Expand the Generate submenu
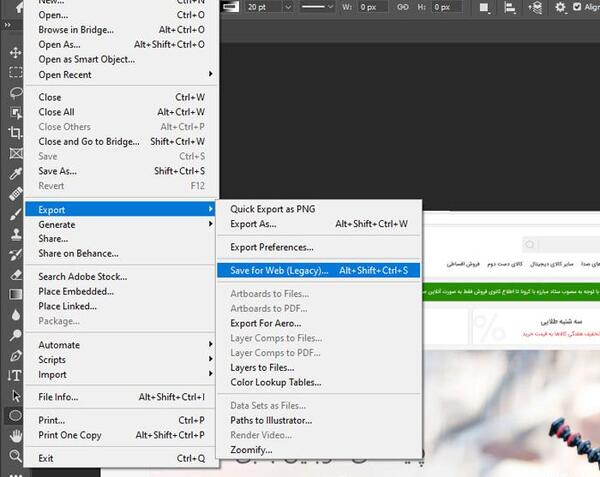 (x=122, y=225)
